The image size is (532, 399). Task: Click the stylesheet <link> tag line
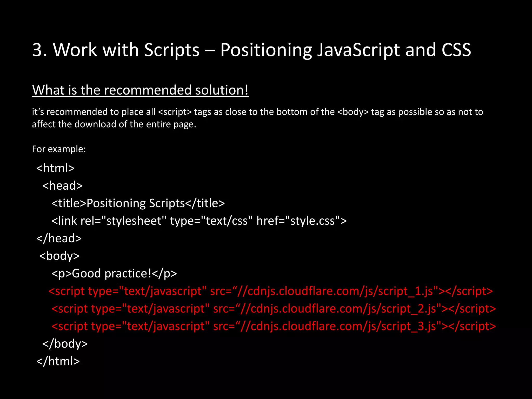(199, 221)
